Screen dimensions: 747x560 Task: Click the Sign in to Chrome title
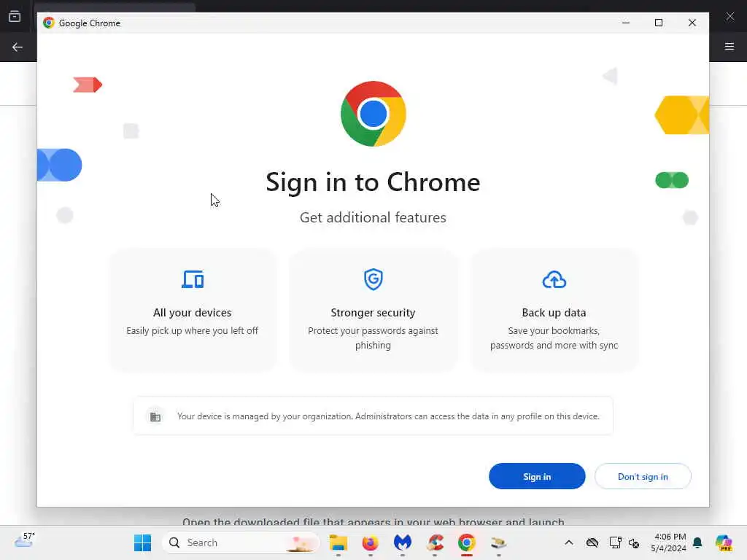pyautogui.click(x=373, y=182)
